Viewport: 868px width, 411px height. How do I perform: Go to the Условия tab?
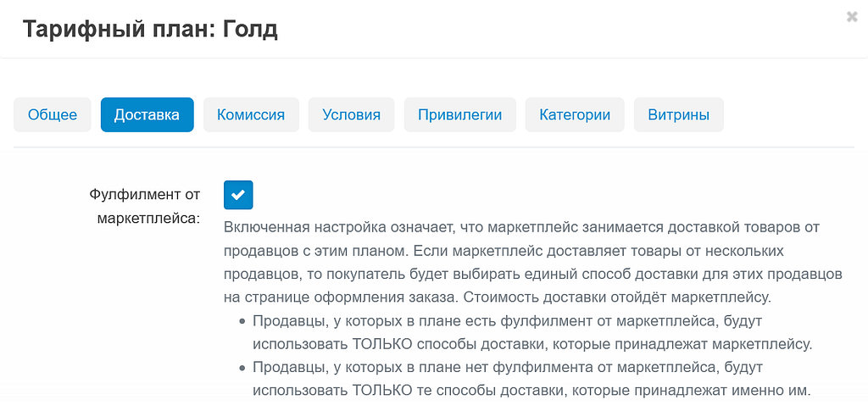(x=351, y=115)
